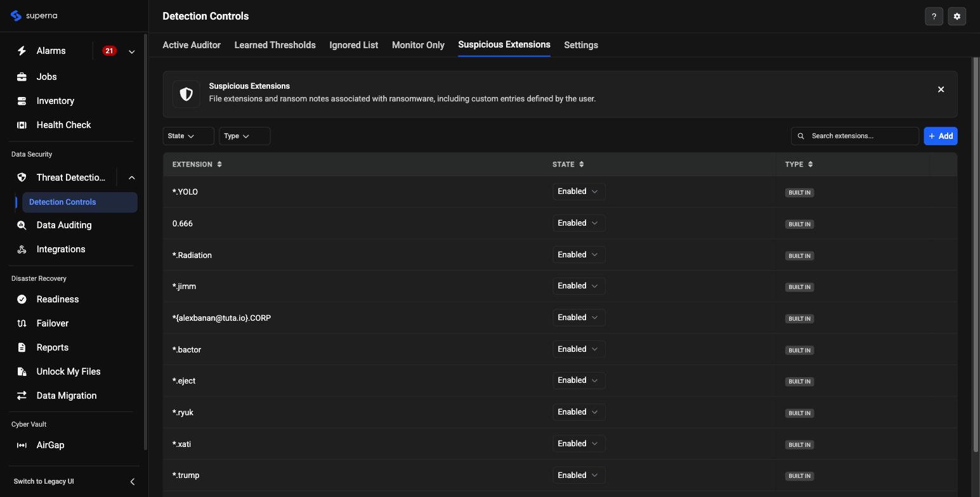The image size is (980, 497).
Task: Open the state dropdown for 0.666
Action: pos(578,223)
